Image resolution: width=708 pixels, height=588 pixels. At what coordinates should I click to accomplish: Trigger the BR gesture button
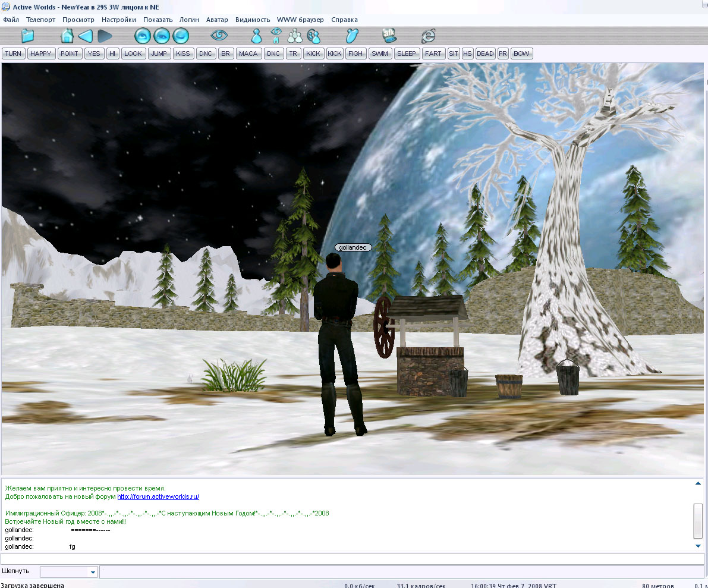tap(225, 54)
